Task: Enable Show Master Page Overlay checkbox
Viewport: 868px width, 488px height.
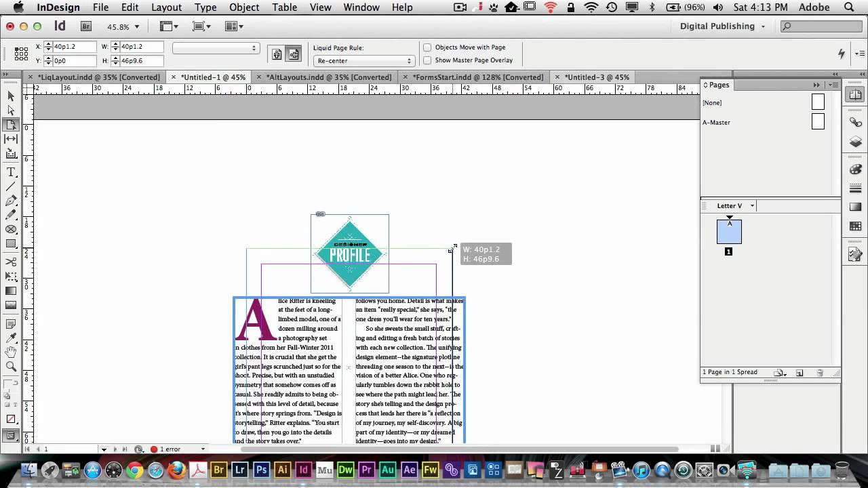Action: pyautogui.click(x=427, y=60)
